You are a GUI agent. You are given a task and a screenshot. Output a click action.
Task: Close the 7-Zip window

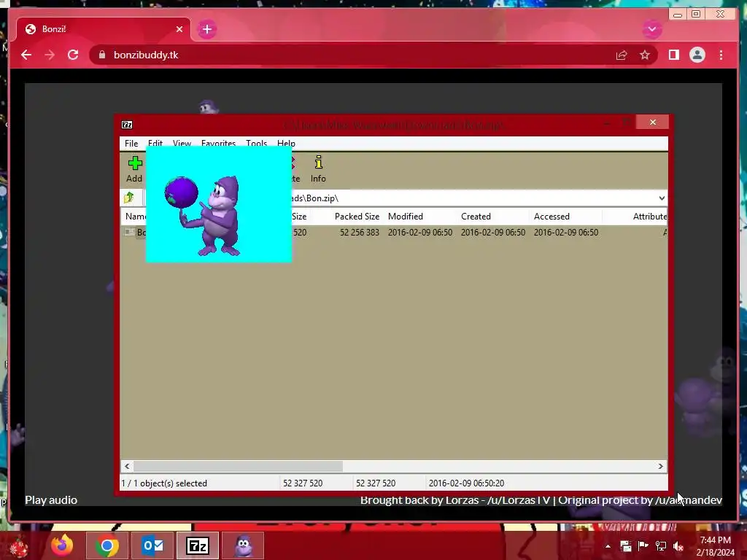(653, 122)
